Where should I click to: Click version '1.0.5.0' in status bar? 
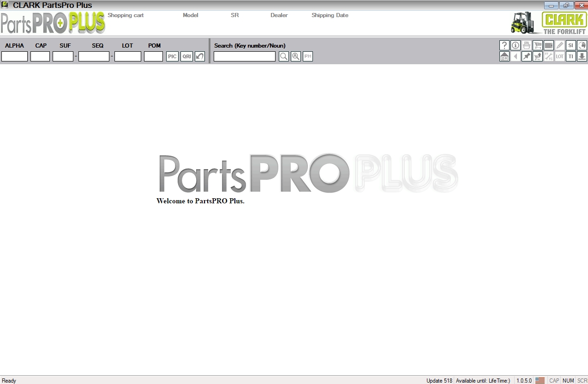(524, 381)
